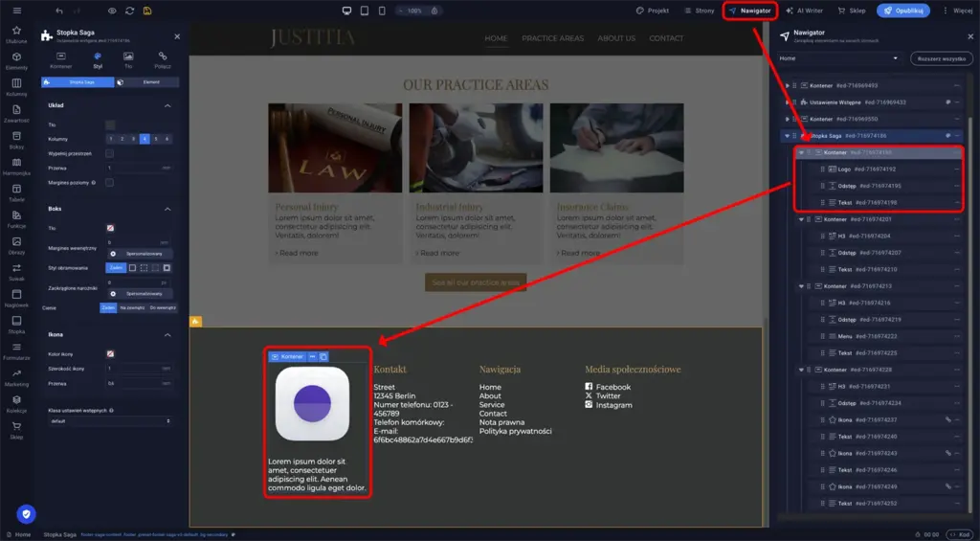Screen dimensions: 980x541
Task: Switch to desktop view
Action: (x=346, y=11)
